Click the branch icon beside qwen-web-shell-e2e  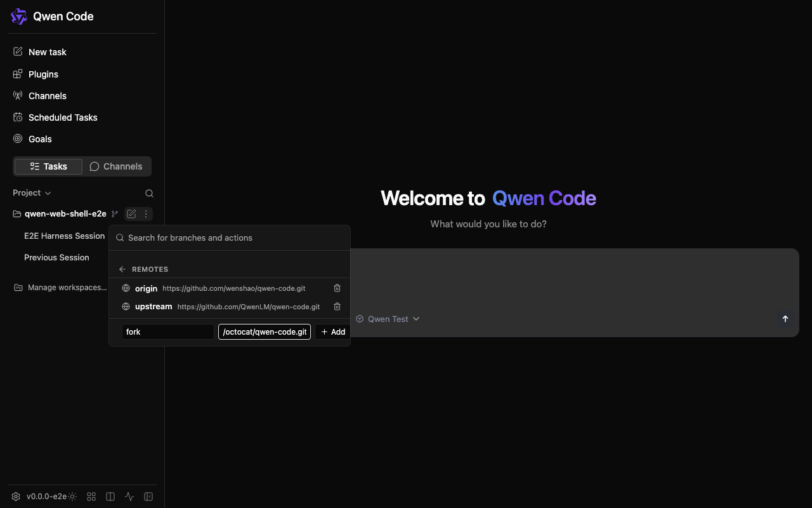coord(115,214)
